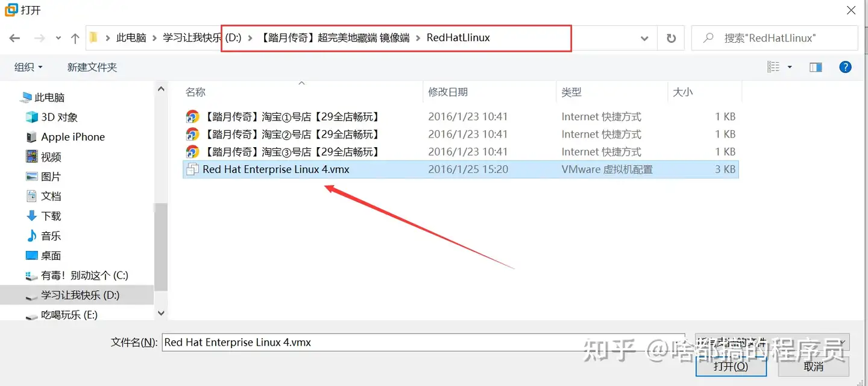This screenshot has width=868, height=386.
Task: Change the view layout icon
Action: 773,67
